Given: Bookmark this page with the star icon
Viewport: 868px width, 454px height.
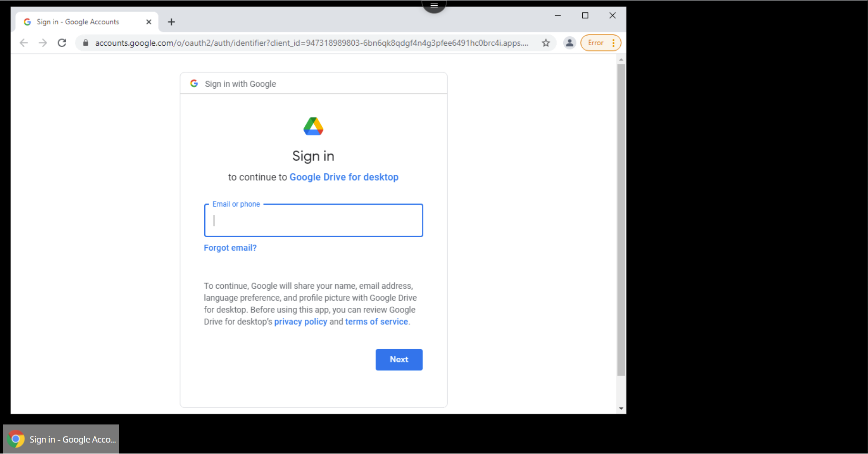Looking at the screenshot, I should point(546,43).
